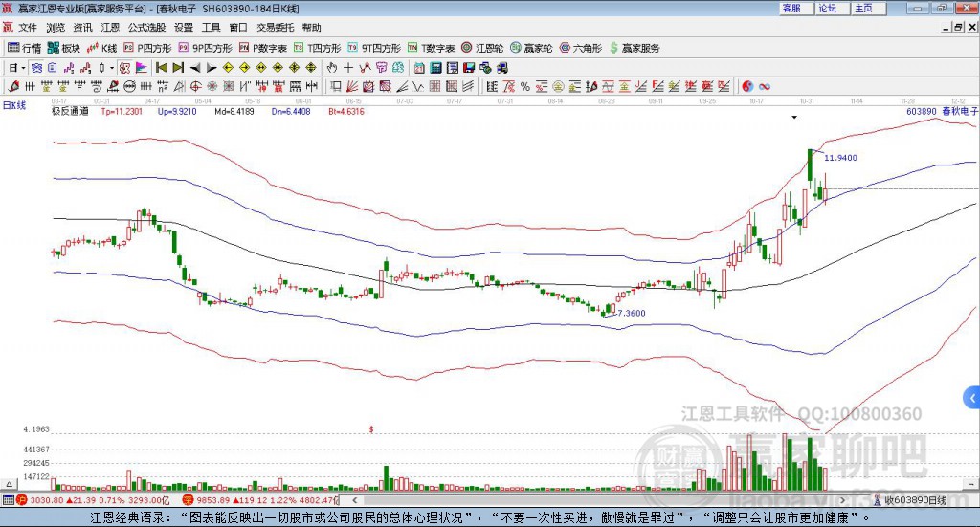Click the yellow diamond right-arrow icon
980x527 pixels.
244,68
